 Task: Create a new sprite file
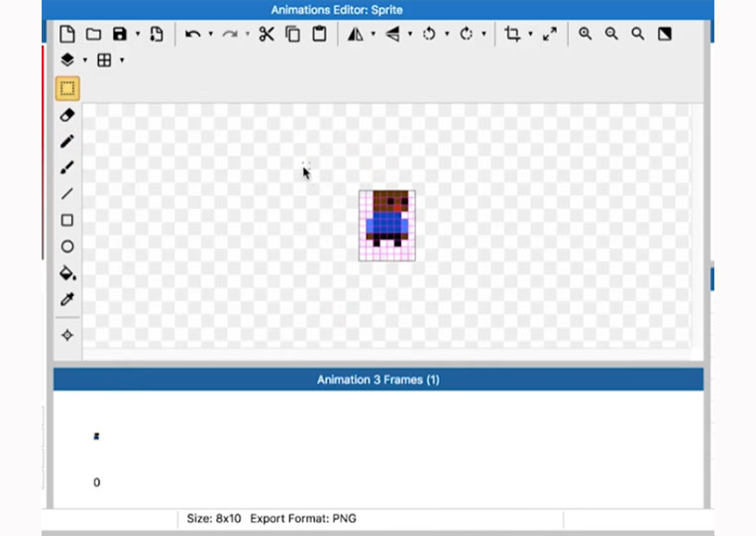coord(67,35)
